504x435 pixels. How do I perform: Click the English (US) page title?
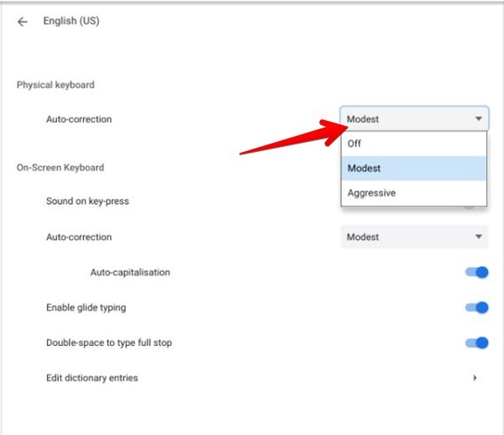71,21
